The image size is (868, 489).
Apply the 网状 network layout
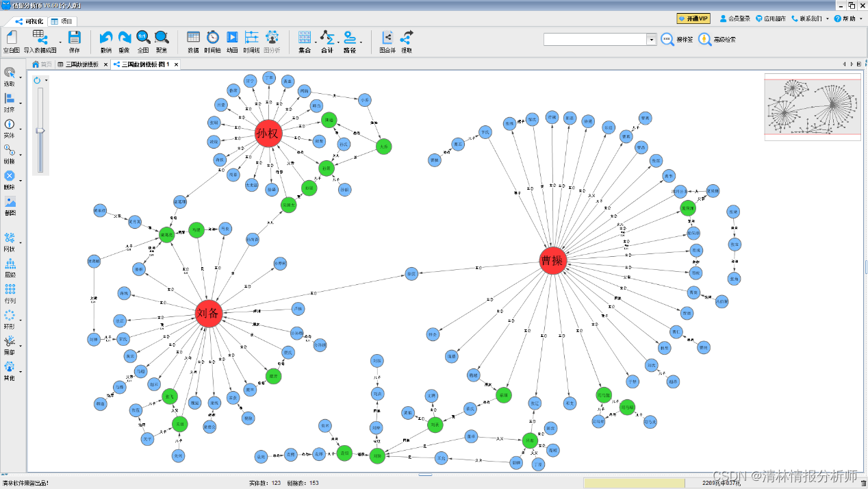[10, 242]
